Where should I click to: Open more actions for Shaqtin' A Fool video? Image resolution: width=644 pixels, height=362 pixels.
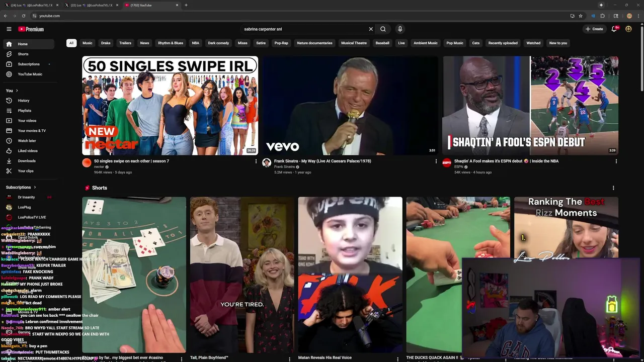coord(616,161)
